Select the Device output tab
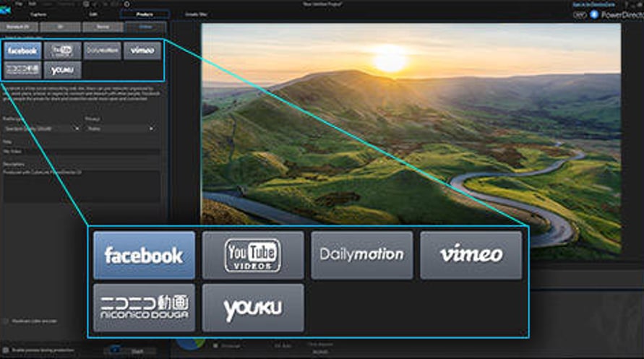This screenshot has height=359, width=644. 103,27
